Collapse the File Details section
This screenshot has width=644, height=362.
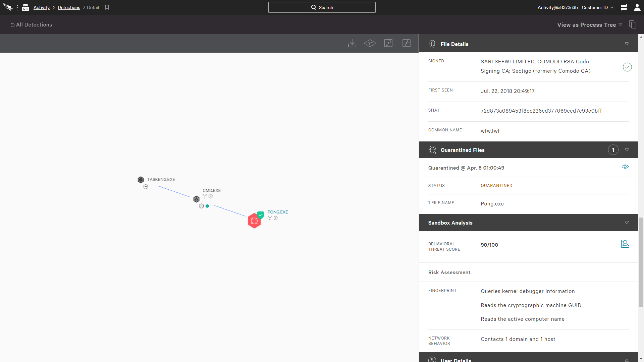pos(627,44)
